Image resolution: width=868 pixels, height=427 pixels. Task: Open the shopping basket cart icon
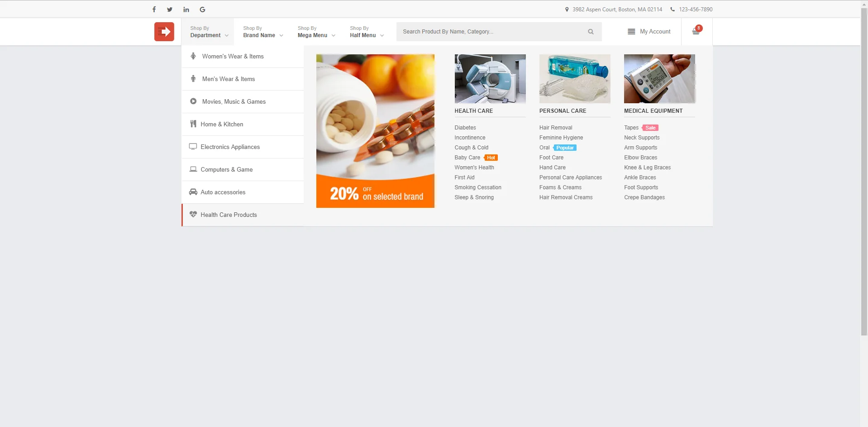coord(696,31)
